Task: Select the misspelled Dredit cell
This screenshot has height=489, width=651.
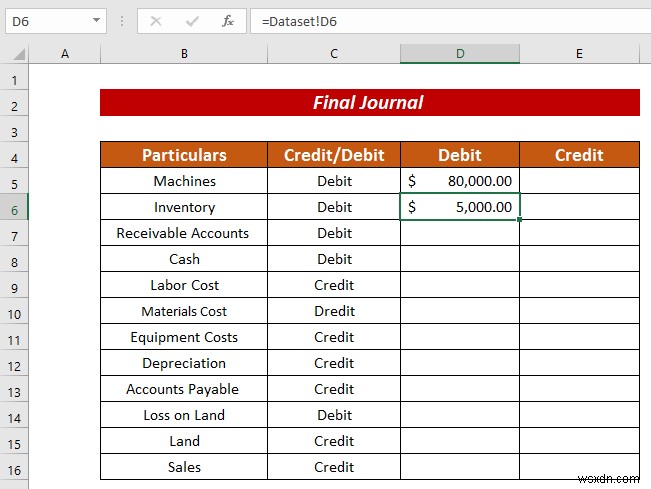Action: [334, 311]
